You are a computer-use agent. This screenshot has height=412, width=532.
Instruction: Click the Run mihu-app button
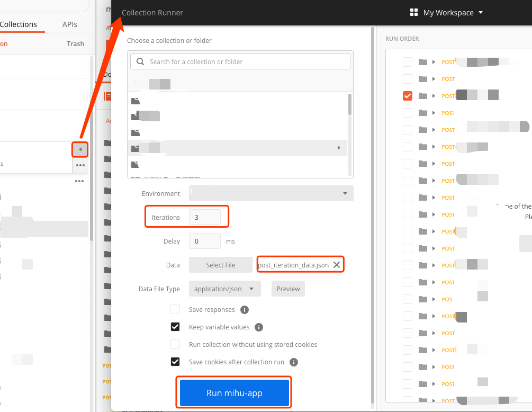click(235, 392)
